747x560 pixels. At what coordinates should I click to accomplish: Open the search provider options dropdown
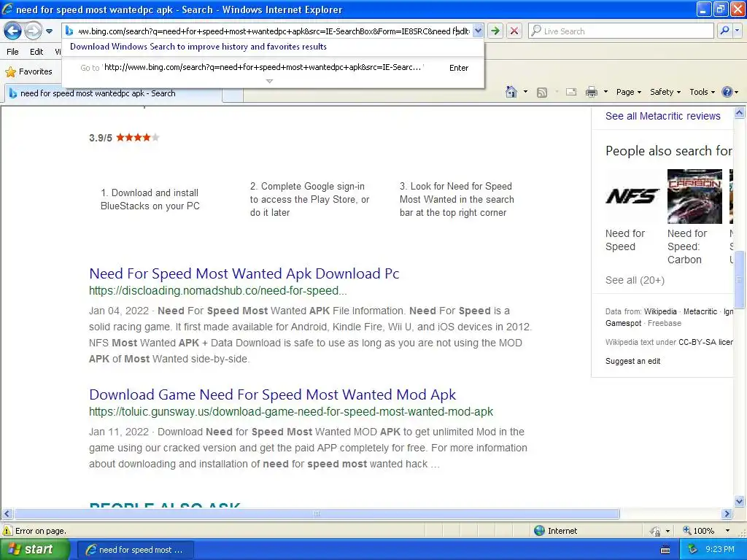pyautogui.click(x=737, y=31)
